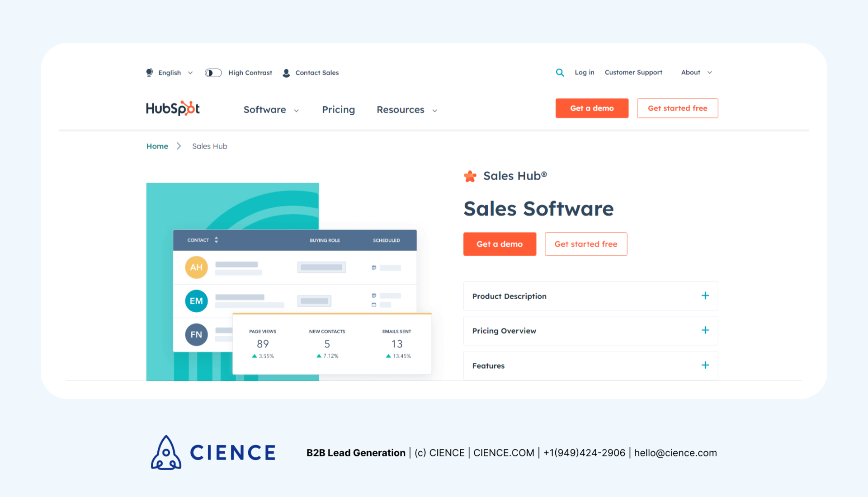Click the Contact column sort toggle
This screenshot has height=497, width=868.
coord(216,240)
